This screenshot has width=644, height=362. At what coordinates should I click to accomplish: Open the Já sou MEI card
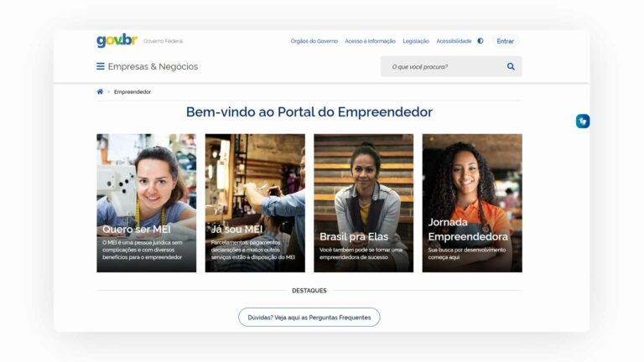(255, 203)
